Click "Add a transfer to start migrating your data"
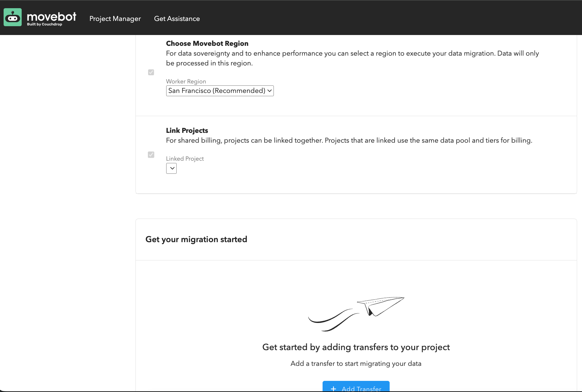The width and height of the screenshot is (582, 392). [356, 364]
